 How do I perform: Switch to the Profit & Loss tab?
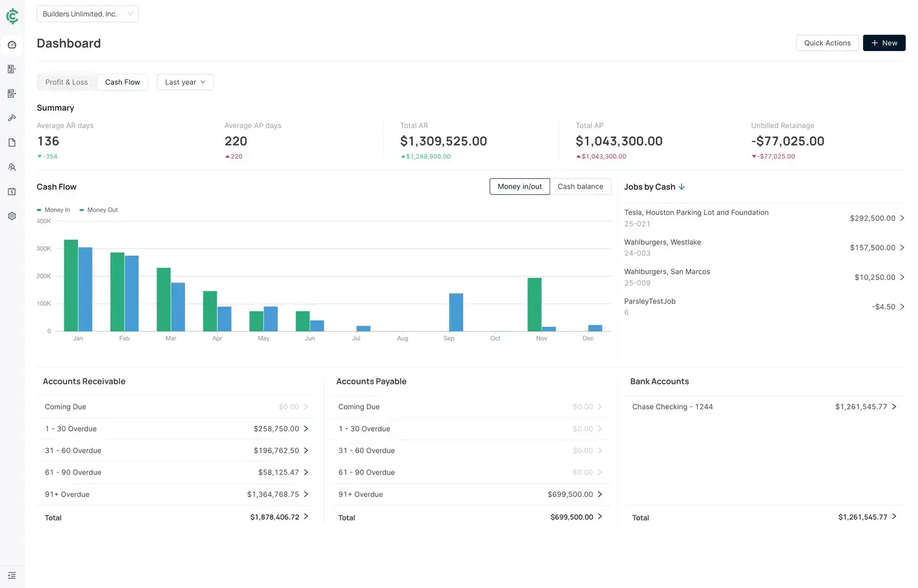point(66,82)
